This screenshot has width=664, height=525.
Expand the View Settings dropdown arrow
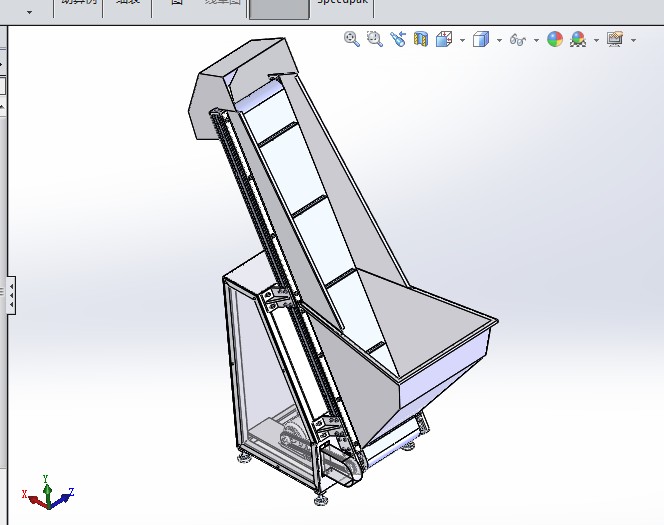click(x=634, y=41)
